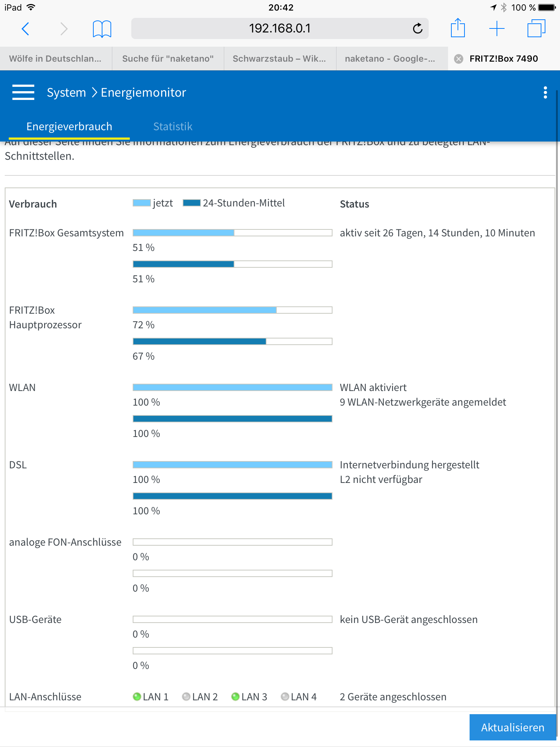The height and width of the screenshot is (747, 560).
Task: Click 'Internetverbindung hergestellt' status text
Action: tap(409, 465)
